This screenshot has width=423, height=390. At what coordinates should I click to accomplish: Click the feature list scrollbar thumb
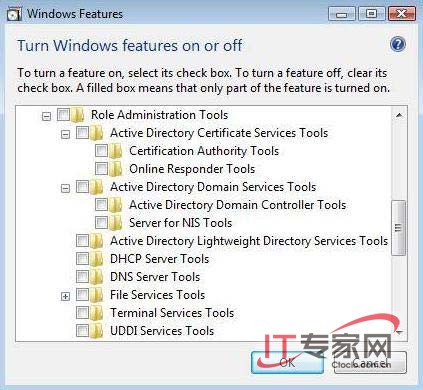[x=399, y=228]
